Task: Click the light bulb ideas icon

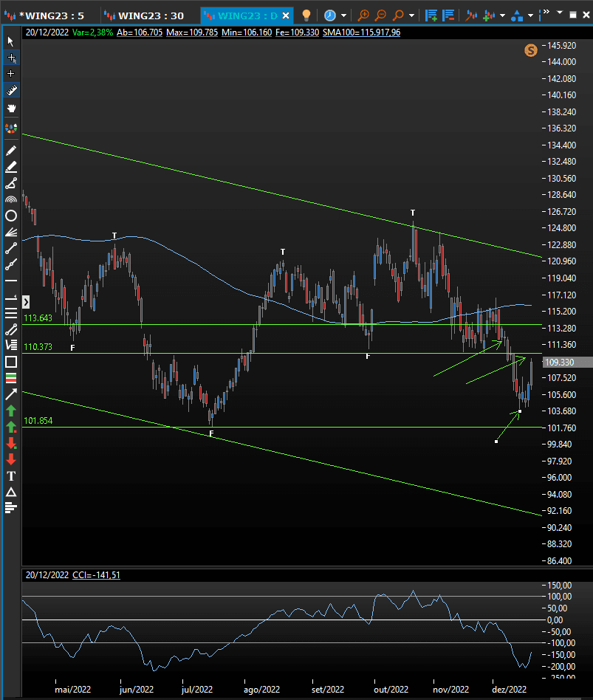Action: click(306, 16)
